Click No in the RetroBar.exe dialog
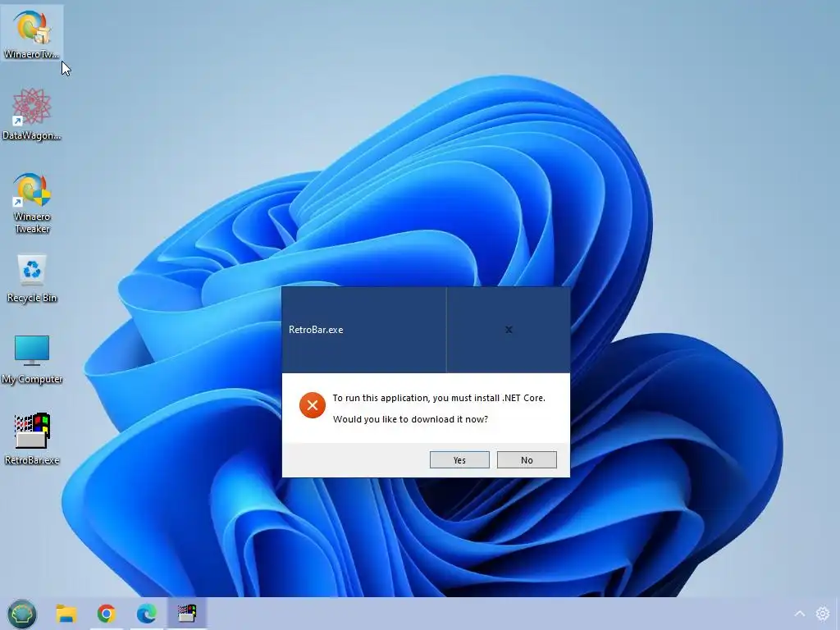840x630 pixels. pyautogui.click(x=527, y=459)
